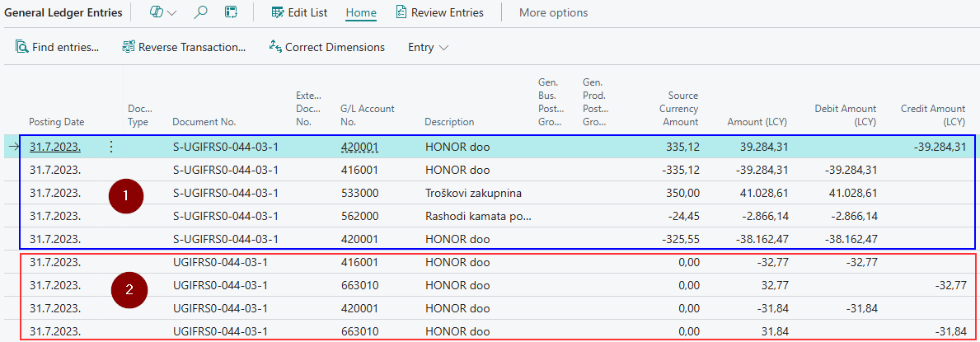Select the Rashodi kamata po... description cell
Screen dimensions: 980x342
478,217
